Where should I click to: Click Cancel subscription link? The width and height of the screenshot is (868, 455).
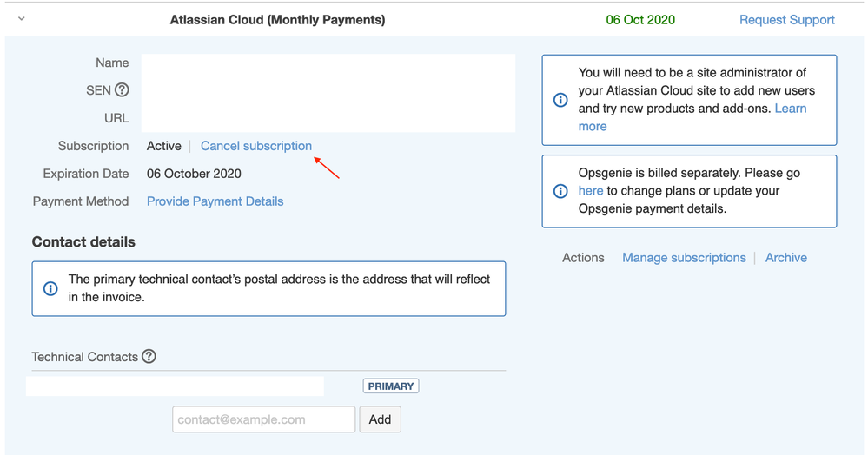(255, 146)
